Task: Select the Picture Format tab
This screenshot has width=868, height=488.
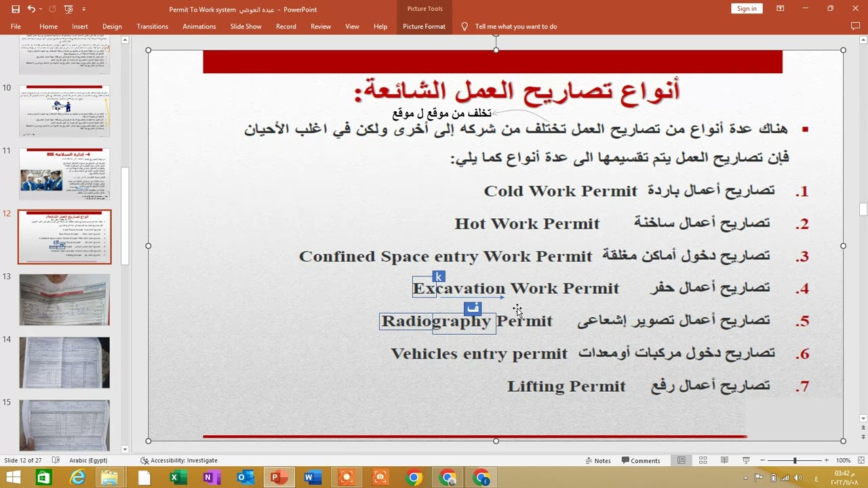Action: pos(424,26)
